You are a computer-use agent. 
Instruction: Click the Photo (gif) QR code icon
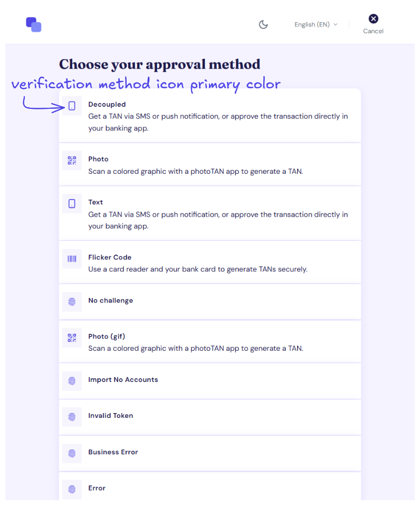(x=72, y=338)
